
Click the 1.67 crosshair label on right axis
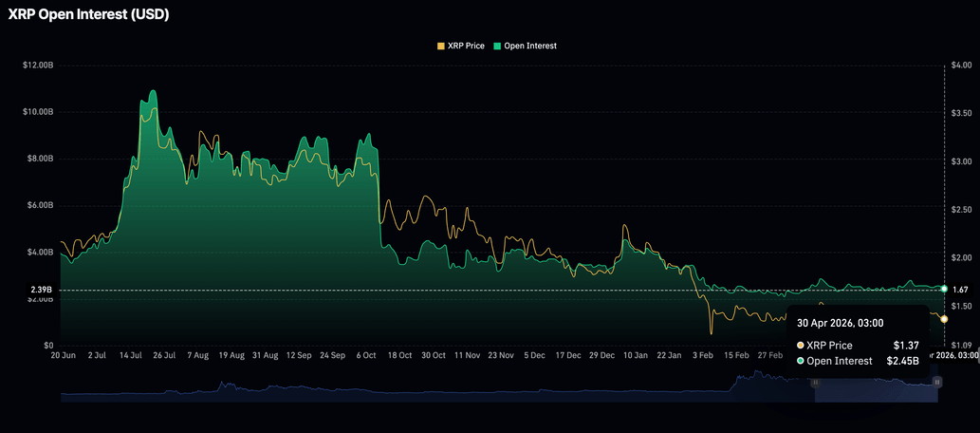(x=960, y=290)
